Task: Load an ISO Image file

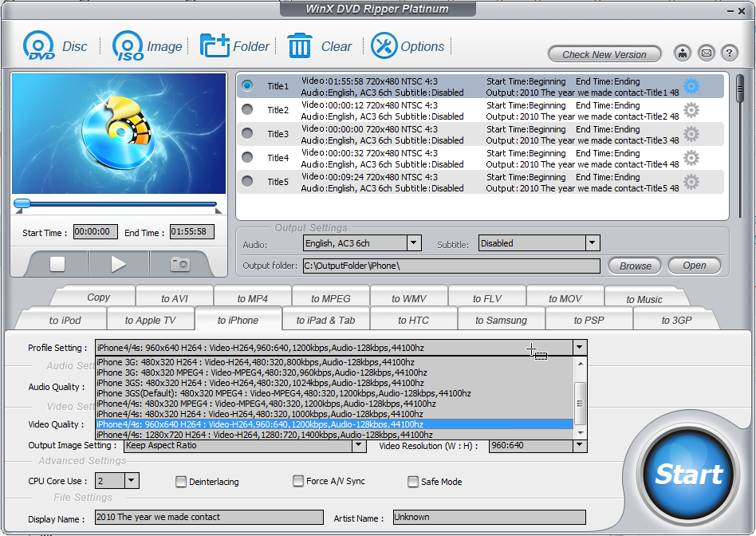Action: [x=147, y=46]
